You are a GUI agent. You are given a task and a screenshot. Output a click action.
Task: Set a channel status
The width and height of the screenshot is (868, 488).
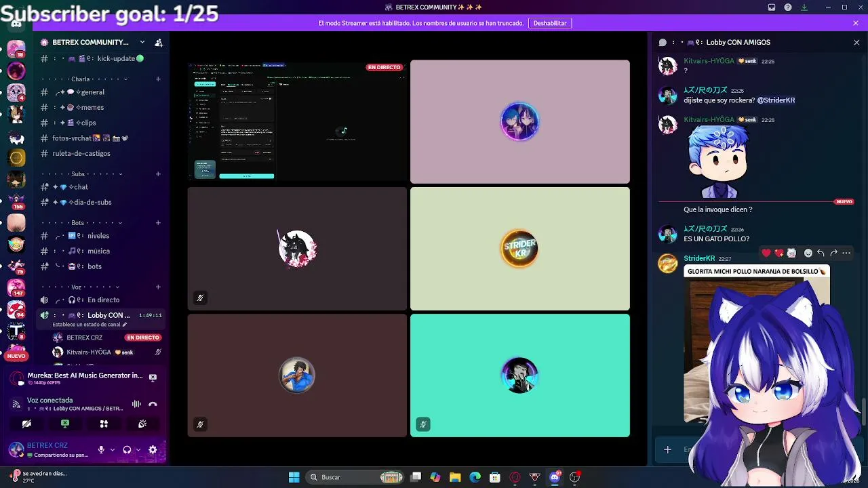coord(90,325)
